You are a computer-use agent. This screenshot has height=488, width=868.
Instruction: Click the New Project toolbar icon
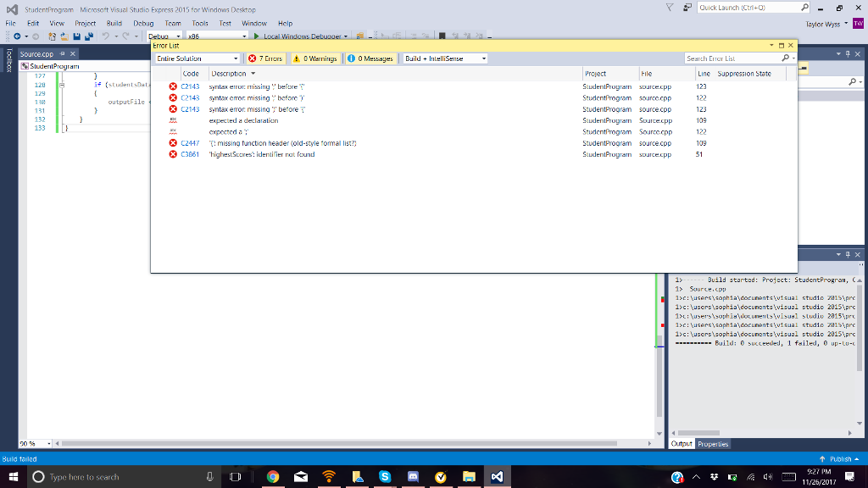(x=52, y=36)
